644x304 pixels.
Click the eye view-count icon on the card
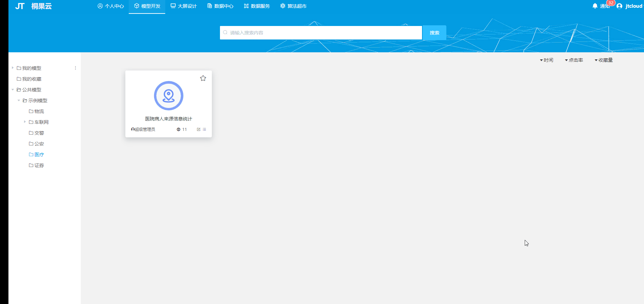[x=178, y=129]
